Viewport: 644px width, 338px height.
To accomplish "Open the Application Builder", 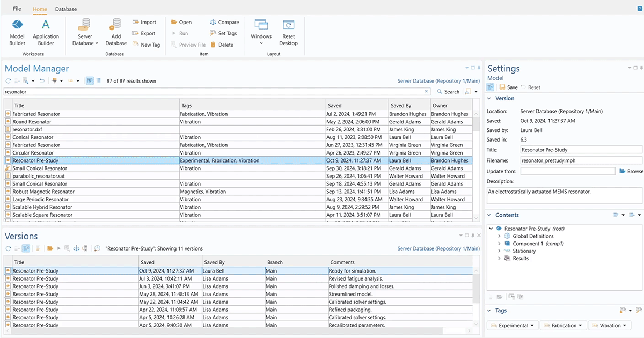I will [46, 31].
